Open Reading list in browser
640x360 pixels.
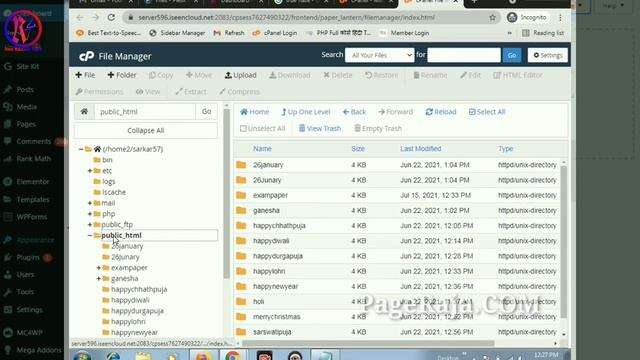pyautogui.click(x=543, y=33)
